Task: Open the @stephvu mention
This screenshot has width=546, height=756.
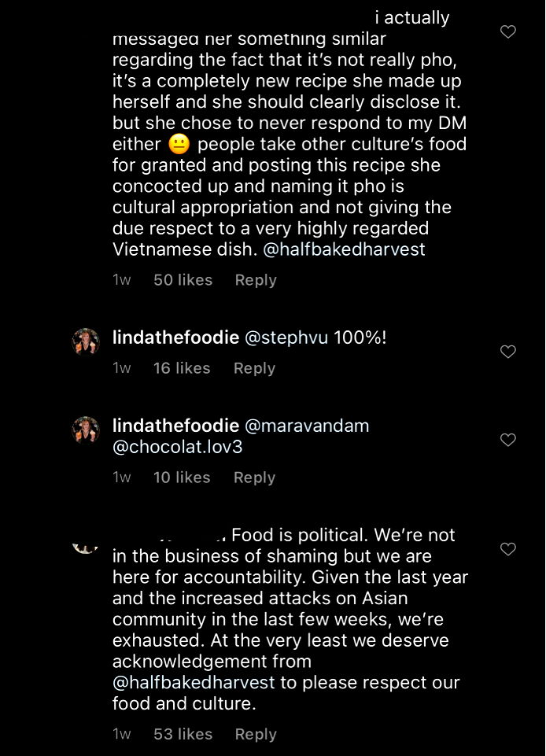Action: (287, 338)
